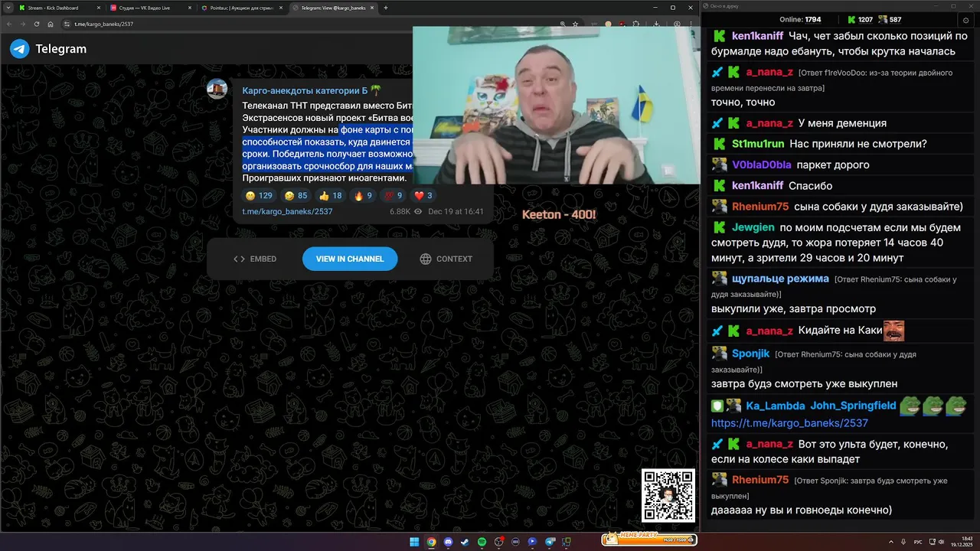This screenshot has width=980, height=551.
Task: Click the chat username Sponjik
Action: click(x=751, y=354)
